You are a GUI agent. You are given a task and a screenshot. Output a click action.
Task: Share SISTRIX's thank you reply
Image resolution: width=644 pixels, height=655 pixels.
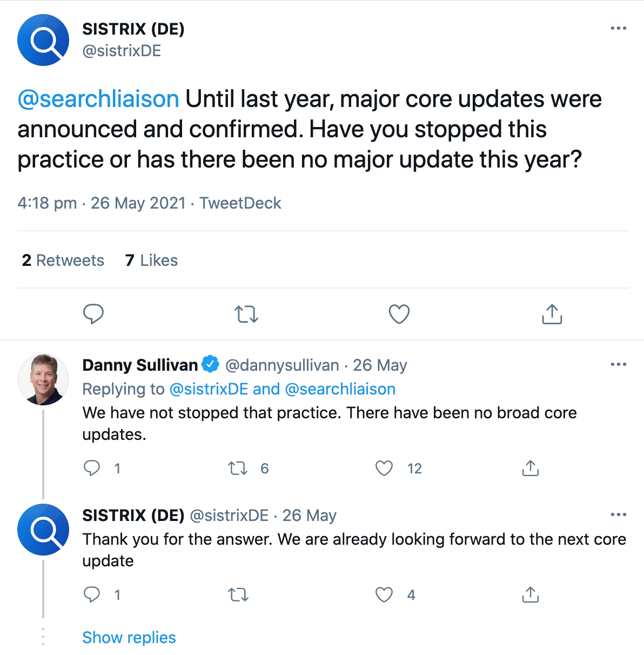[531, 594]
